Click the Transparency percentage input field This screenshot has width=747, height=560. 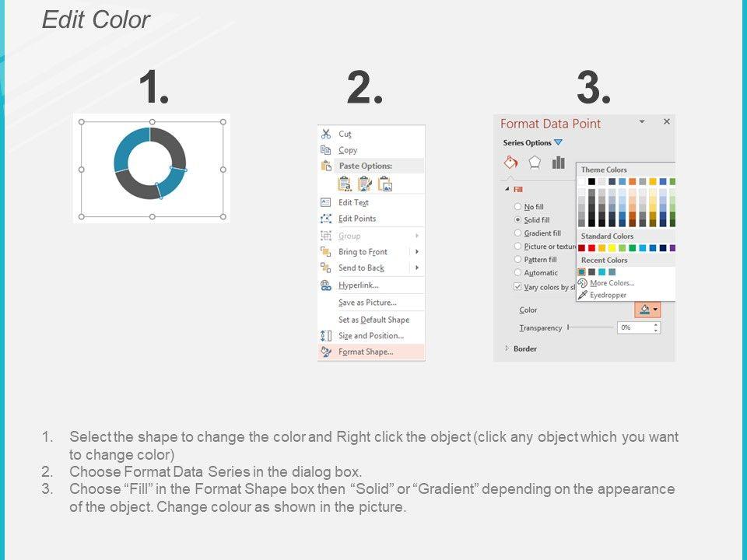633,328
